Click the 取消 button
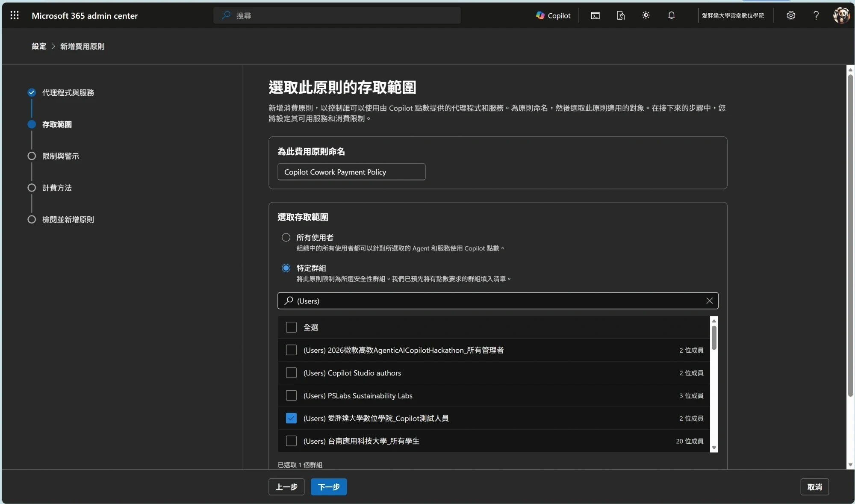855x504 pixels. coord(814,487)
